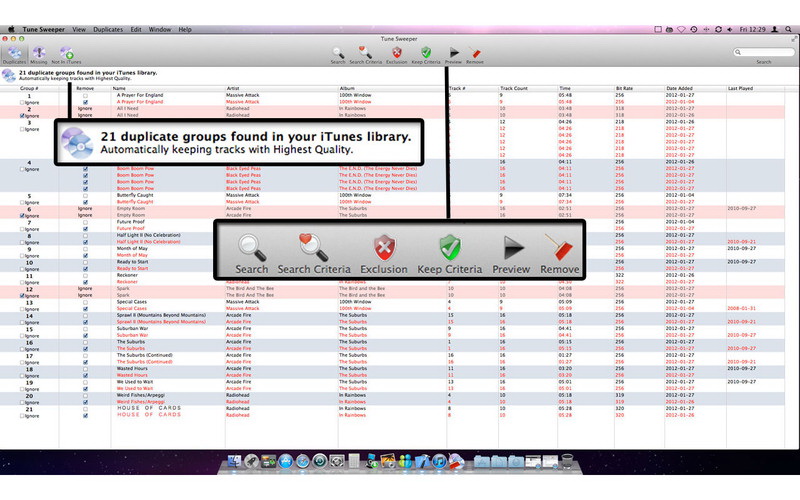Uncheck the Ignore box for group 2

tap(23, 116)
